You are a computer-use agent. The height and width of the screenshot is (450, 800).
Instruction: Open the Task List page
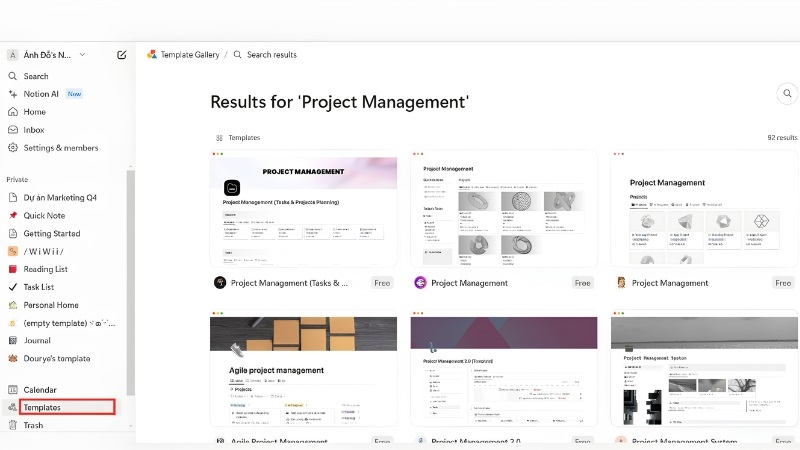coord(39,287)
